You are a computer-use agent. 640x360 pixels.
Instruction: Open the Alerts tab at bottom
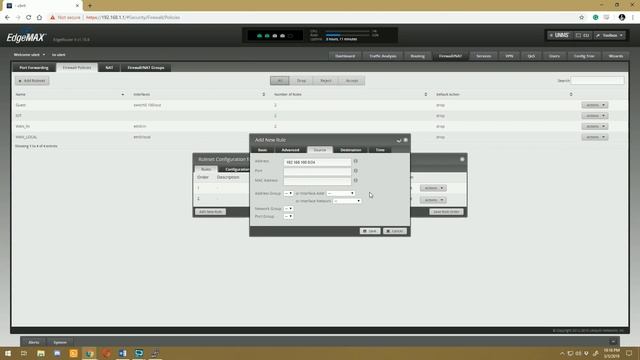pyautogui.click(x=34, y=342)
